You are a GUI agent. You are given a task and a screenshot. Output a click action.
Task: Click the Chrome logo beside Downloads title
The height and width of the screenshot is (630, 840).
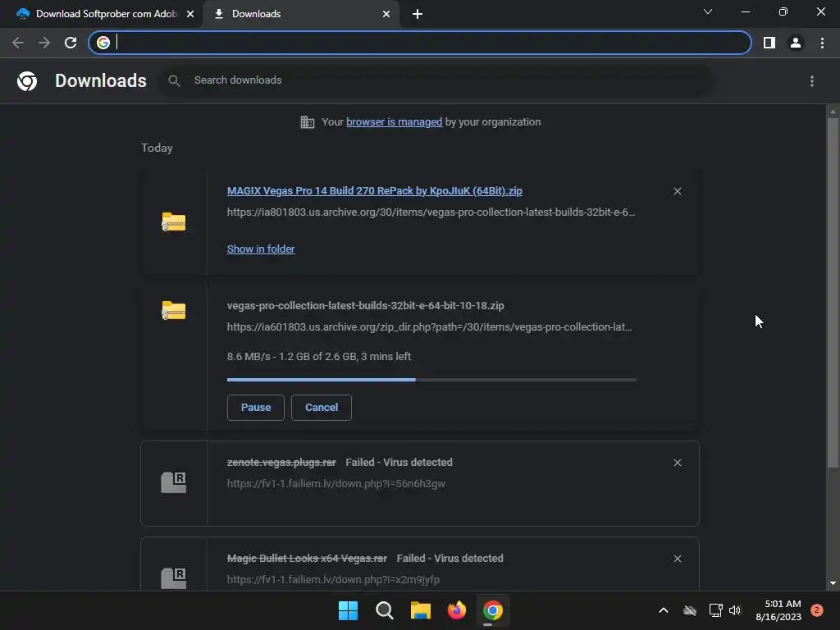click(x=27, y=81)
